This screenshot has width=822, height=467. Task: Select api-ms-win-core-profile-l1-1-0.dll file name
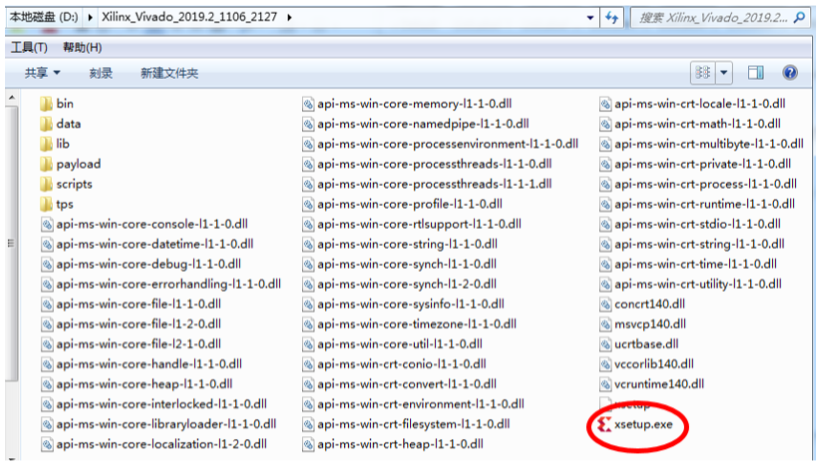tap(410, 204)
